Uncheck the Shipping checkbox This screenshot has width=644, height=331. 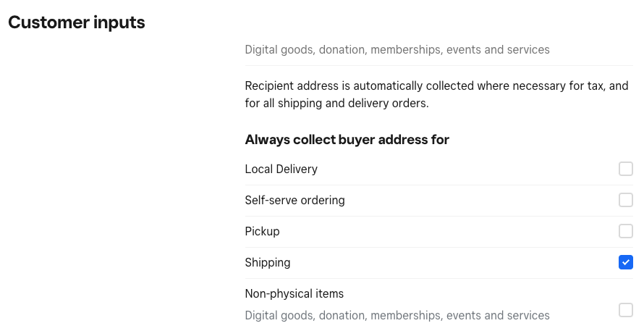626,262
